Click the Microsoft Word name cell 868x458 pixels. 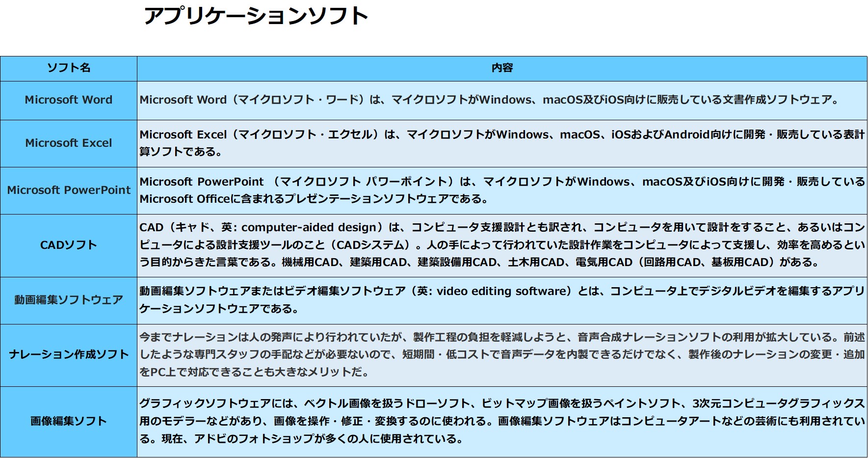coord(69,100)
